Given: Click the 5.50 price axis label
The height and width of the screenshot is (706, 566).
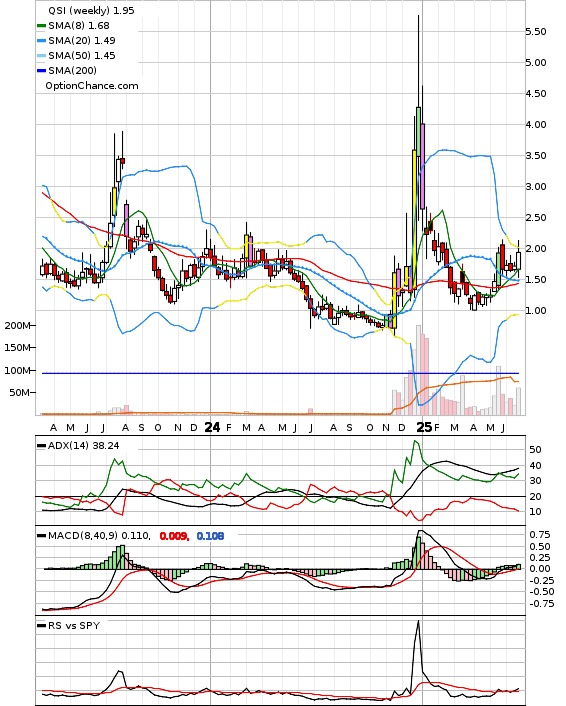Looking at the screenshot, I should point(536,32).
